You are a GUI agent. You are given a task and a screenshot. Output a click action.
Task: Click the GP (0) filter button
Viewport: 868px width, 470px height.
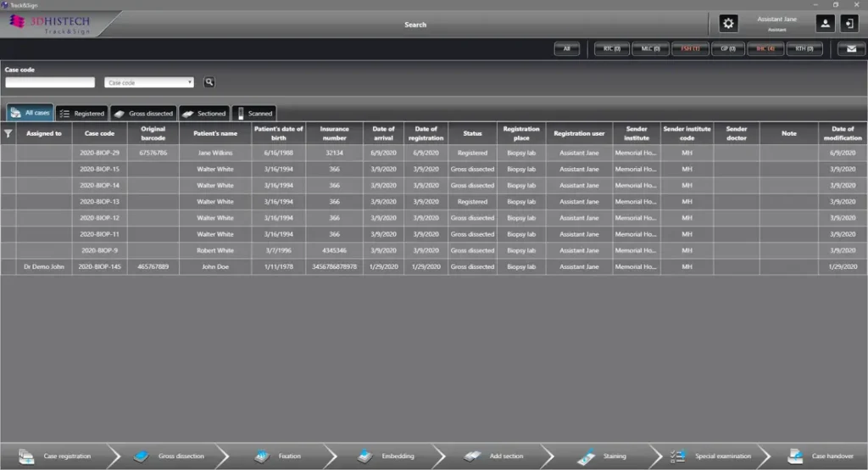point(728,48)
